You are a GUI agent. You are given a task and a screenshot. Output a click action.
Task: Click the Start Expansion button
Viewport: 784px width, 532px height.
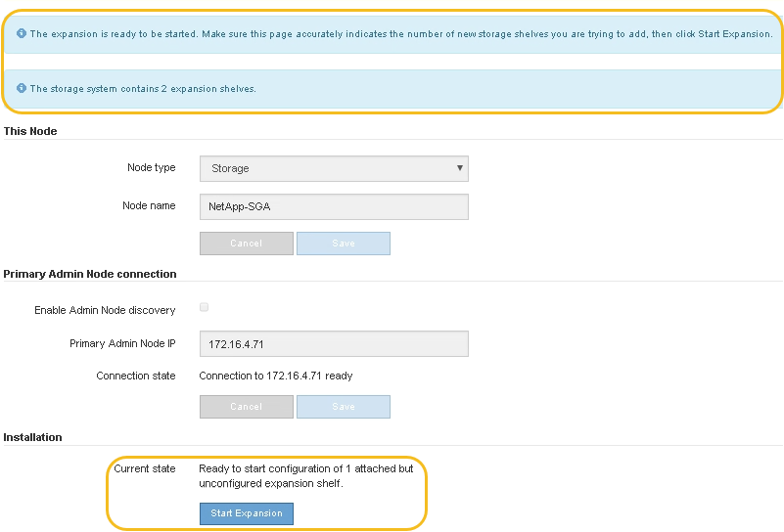247,513
